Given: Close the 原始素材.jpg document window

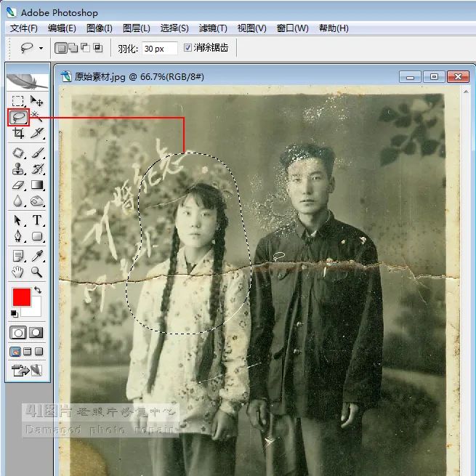Looking at the screenshot, I should (x=458, y=77).
